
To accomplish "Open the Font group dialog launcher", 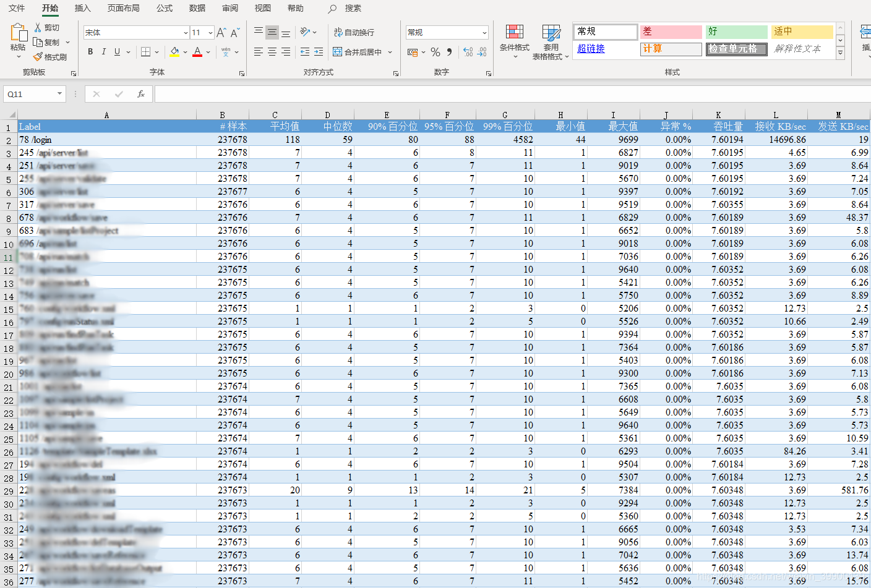I will [x=242, y=73].
